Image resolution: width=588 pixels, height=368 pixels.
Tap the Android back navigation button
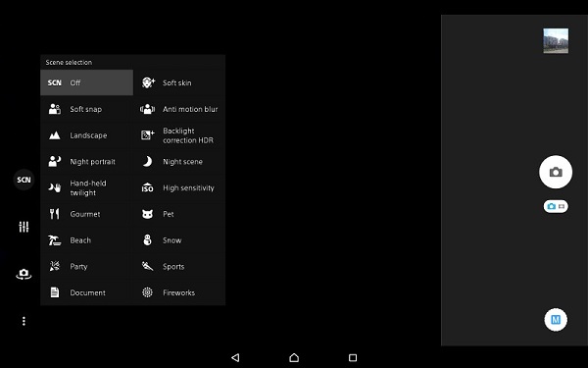click(x=235, y=357)
